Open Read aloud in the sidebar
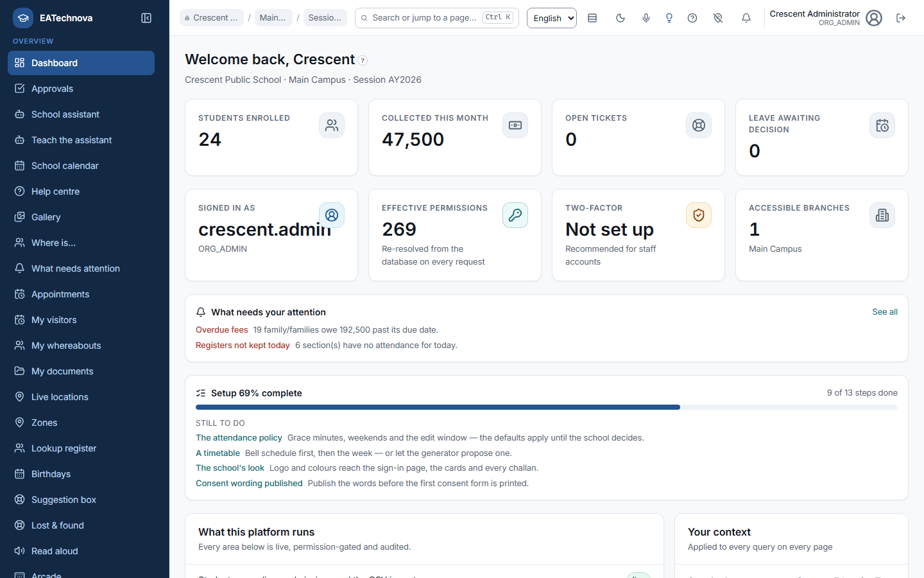This screenshot has width=924, height=578. pyautogui.click(x=81, y=551)
